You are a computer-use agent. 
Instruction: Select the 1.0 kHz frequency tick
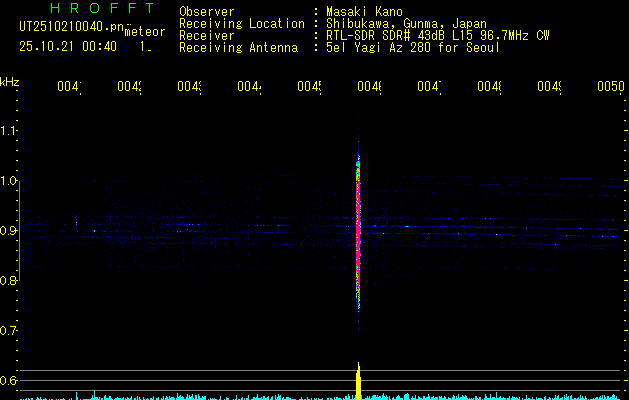tap(9, 181)
